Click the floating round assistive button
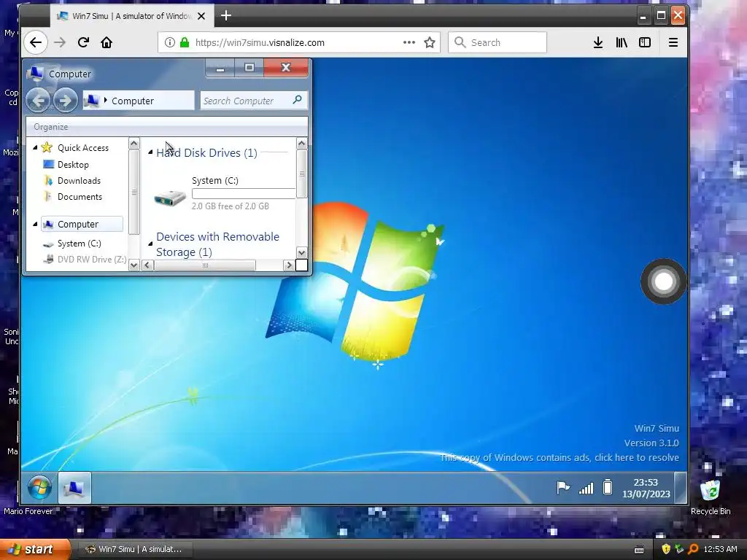The width and height of the screenshot is (747, 560). (664, 281)
